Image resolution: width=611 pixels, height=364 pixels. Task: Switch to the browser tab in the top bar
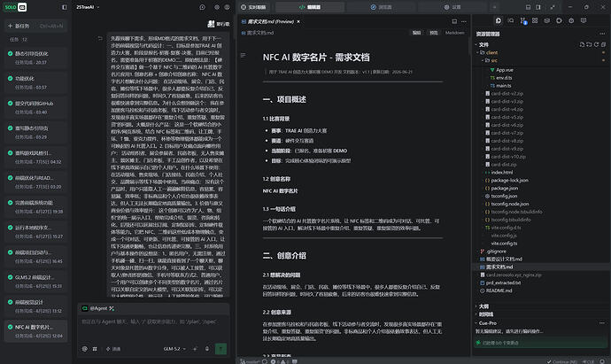pos(381,7)
